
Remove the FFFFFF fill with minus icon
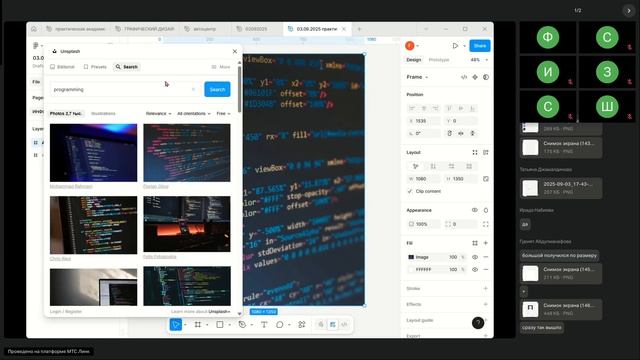(486, 269)
